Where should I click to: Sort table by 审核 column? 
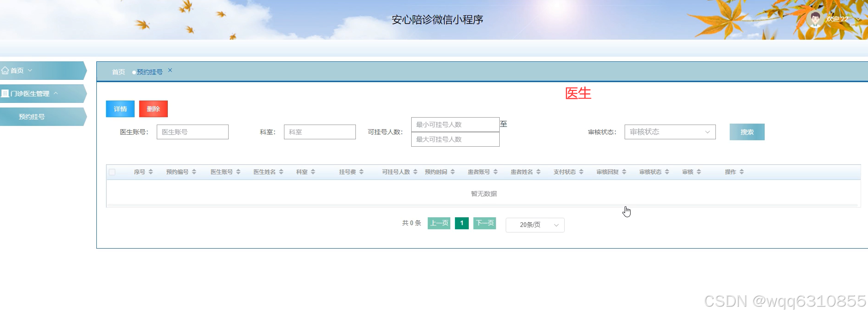tap(699, 172)
